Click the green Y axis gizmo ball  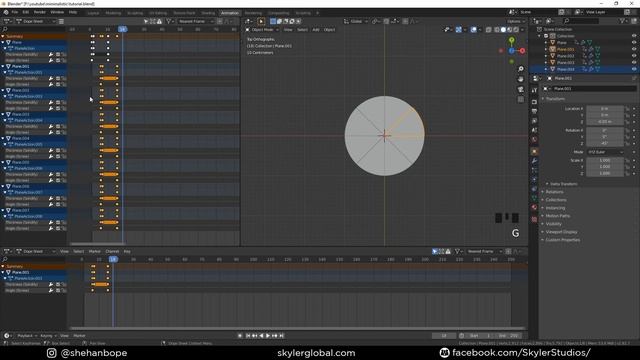pyautogui.click(x=511, y=40)
